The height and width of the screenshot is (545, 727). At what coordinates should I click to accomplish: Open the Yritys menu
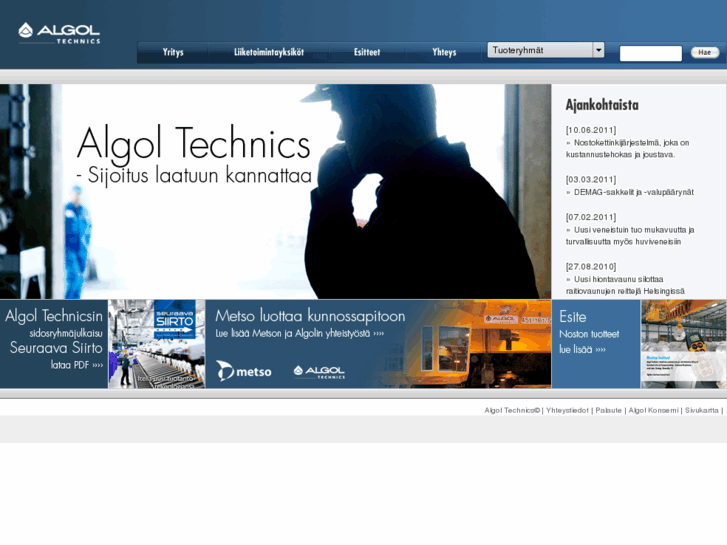point(173,52)
